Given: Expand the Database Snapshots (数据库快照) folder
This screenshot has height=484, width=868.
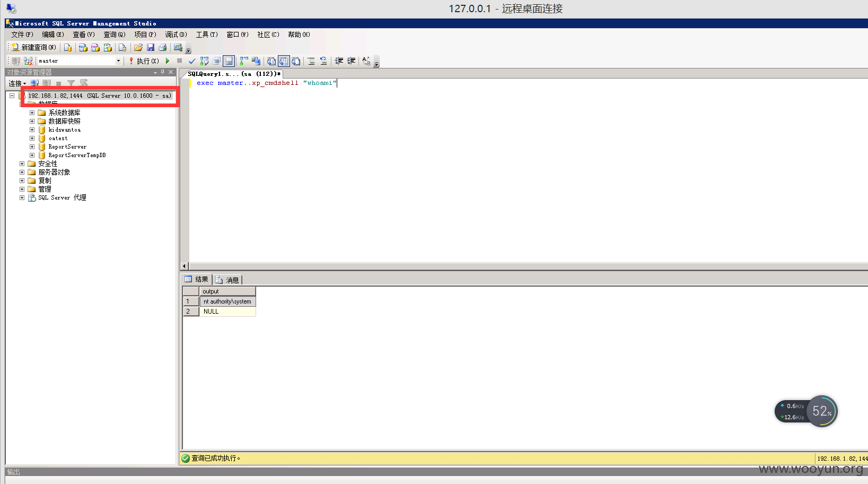Looking at the screenshot, I should (32, 122).
